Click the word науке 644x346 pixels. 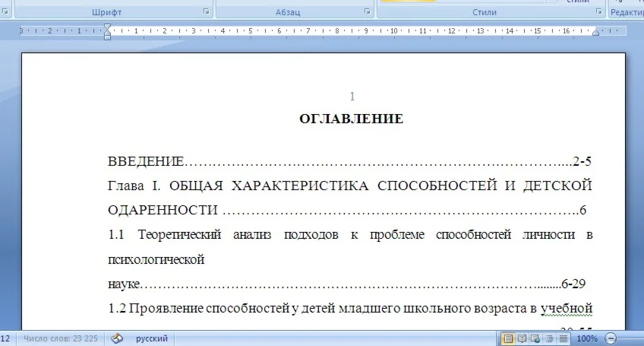[124, 284]
